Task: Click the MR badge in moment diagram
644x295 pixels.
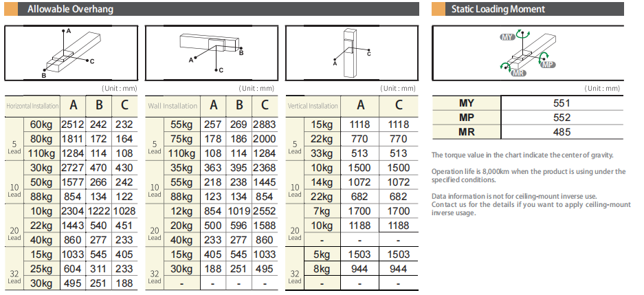Action: point(519,72)
